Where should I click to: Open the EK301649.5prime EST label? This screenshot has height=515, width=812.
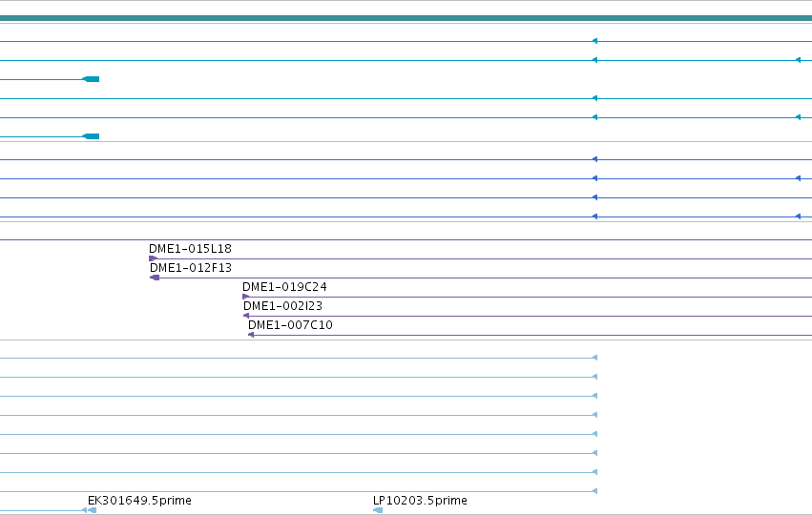pyautogui.click(x=139, y=501)
